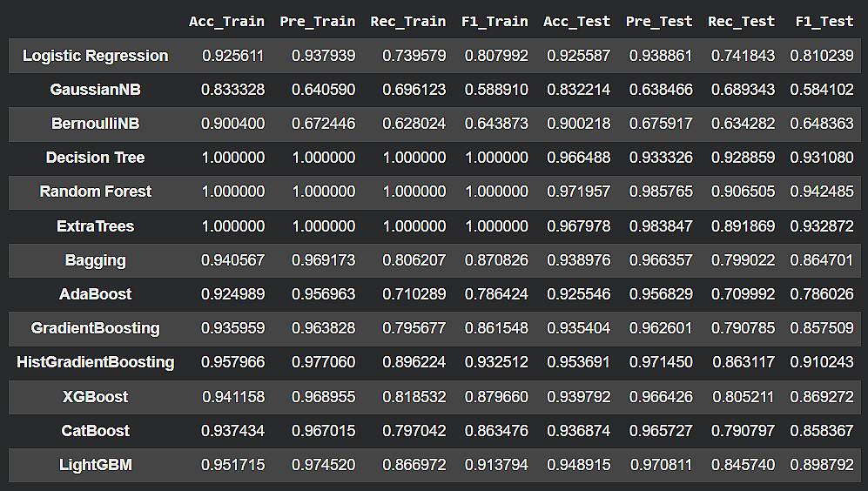Click CatBoost Acc_Train value 0.937434
868x491 pixels.
point(233,431)
